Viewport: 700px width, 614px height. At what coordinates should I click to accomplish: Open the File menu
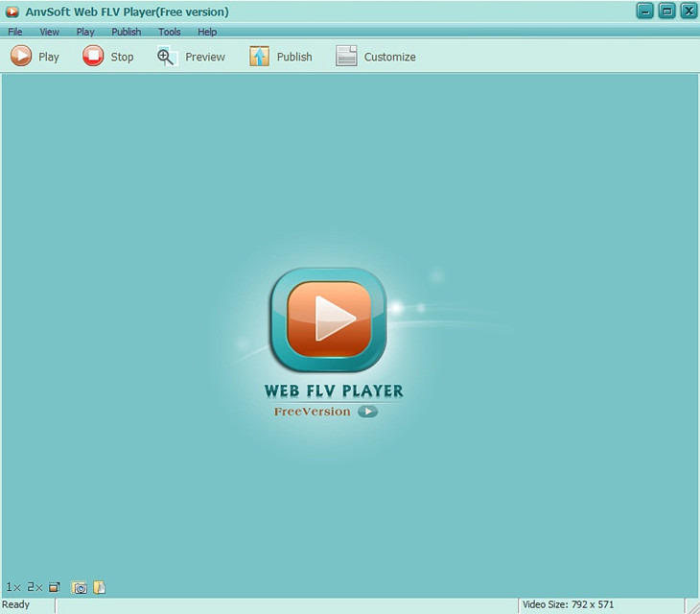coord(14,32)
